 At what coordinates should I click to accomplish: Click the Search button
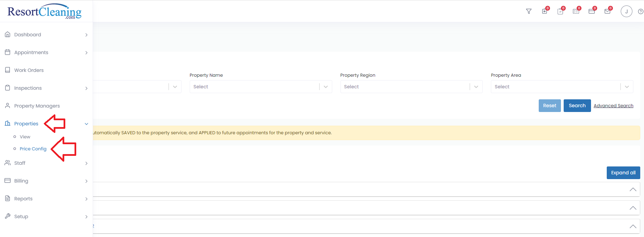click(577, 105)
